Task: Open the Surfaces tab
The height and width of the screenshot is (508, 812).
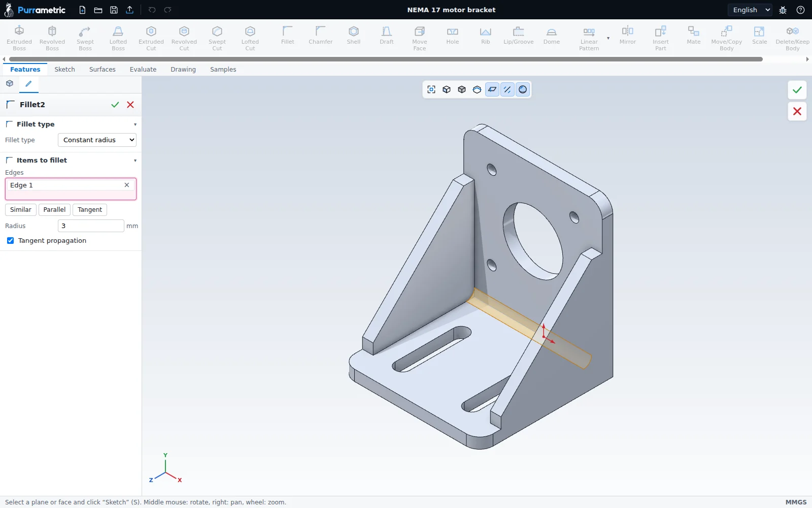Action: (x=103, y=70)
